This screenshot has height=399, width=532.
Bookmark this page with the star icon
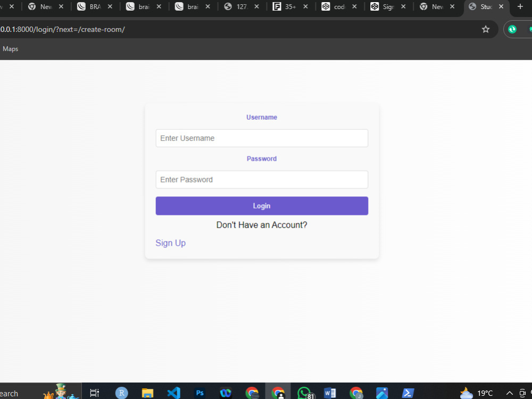point(486,29)
